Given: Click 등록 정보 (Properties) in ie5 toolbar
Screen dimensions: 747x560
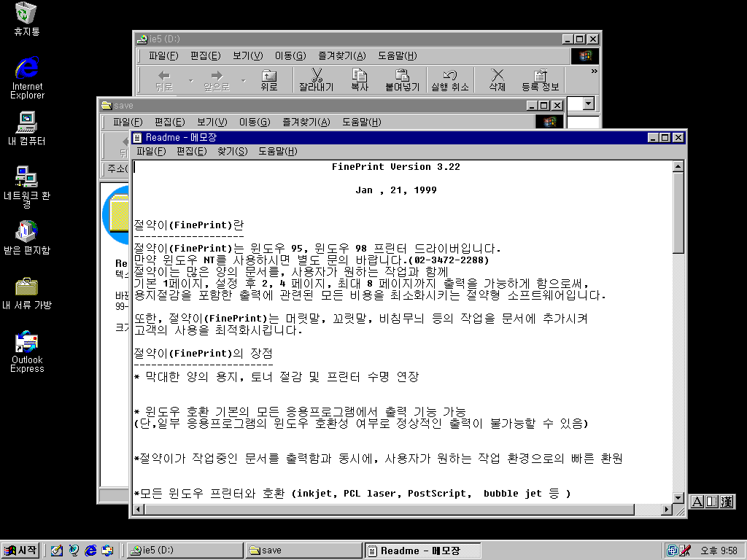Looking at the screenshot, I should 540,80.
